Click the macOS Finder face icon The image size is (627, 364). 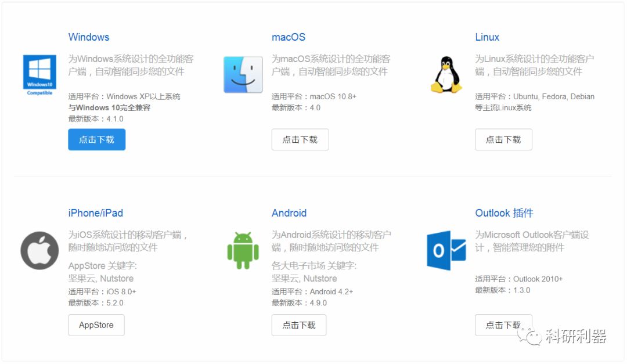243,74
